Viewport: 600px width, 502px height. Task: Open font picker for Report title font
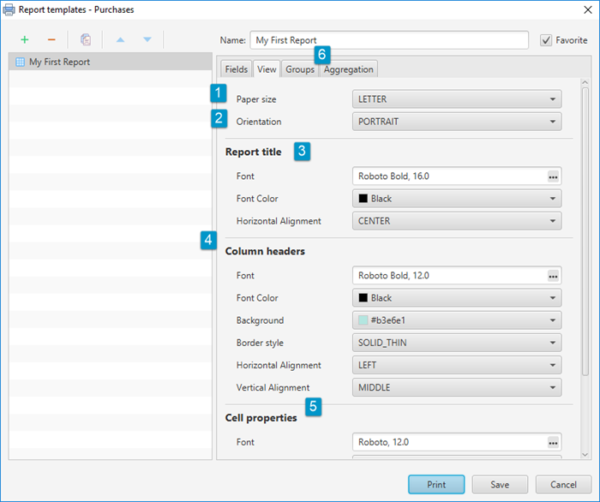coord(553,177)
